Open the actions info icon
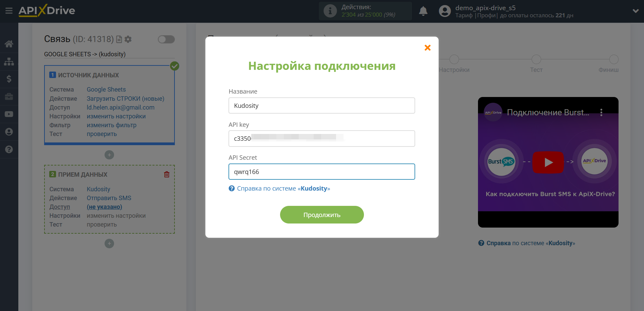 tap(330, 11)
